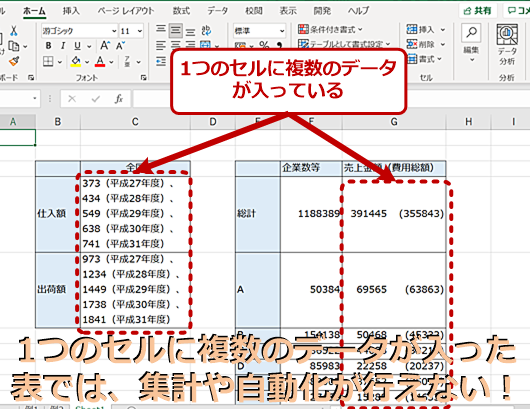Cancel formula entry with the X icon
The image size is (530, 409).
click(72, 99)
